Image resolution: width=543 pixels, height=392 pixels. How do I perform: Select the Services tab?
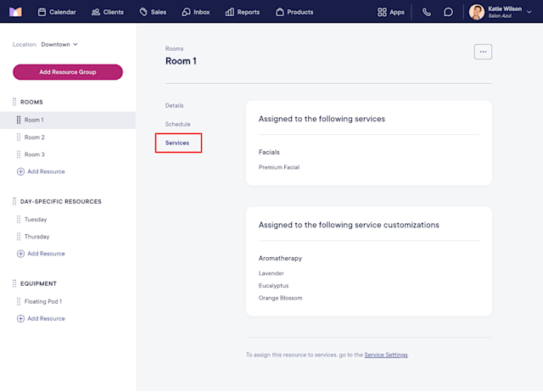tap(177, 143)
